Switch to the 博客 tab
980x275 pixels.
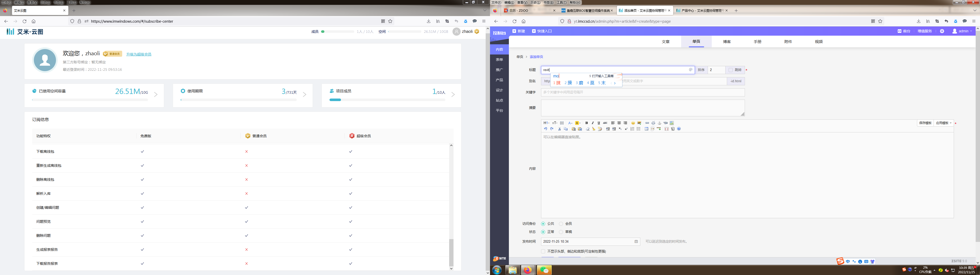tap(727, 42)
